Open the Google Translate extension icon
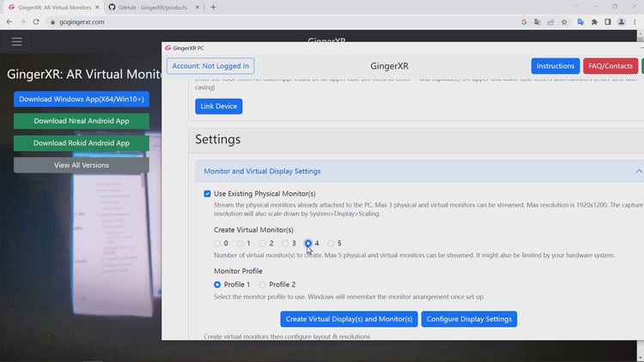 click(580, 22)
